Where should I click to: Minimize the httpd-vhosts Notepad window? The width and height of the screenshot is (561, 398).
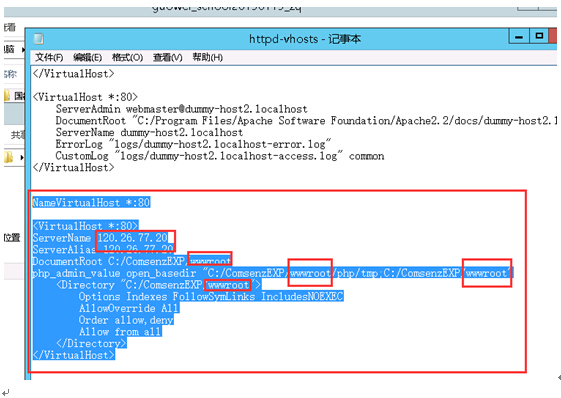[x=519, y=36]
